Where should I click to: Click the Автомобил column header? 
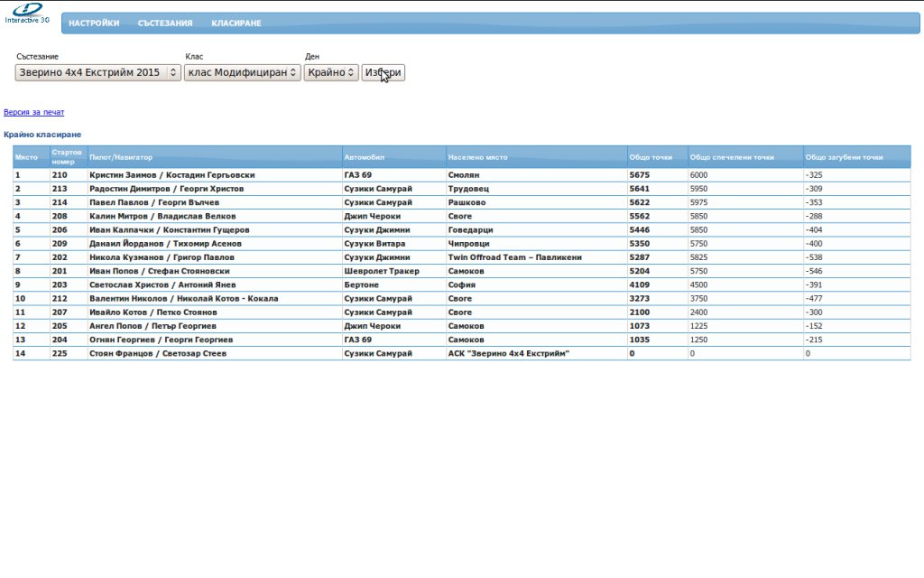tap(393, 157)
